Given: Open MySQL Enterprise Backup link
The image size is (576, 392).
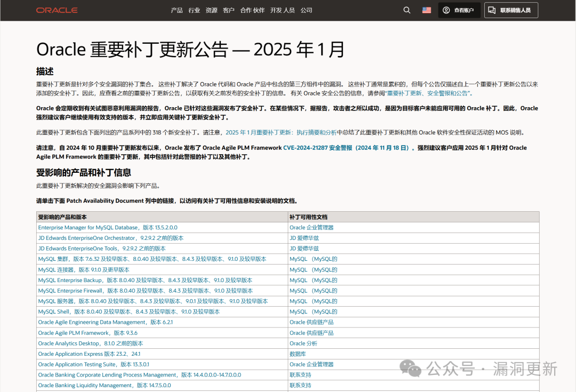Looking at the screenshot, I should tap(145, 281).
